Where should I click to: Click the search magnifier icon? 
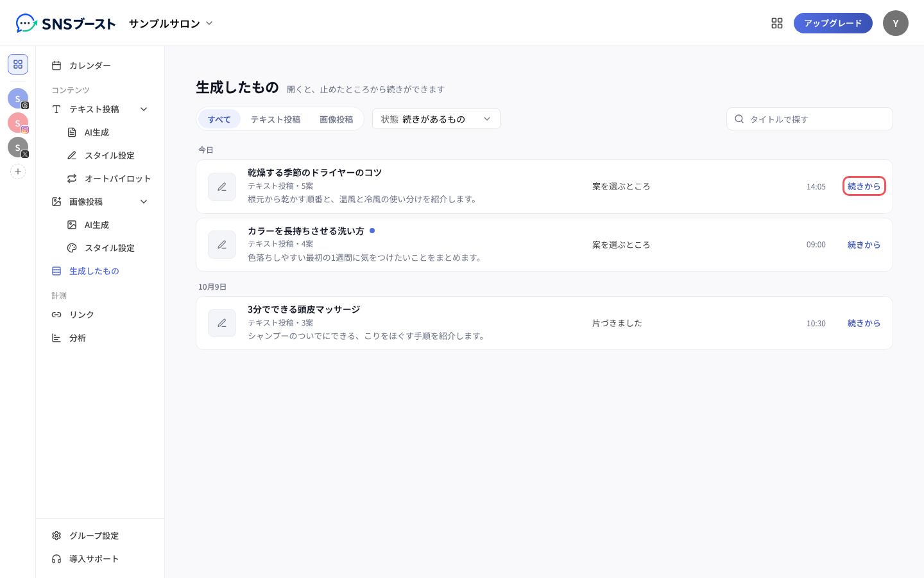click(739, 119)
